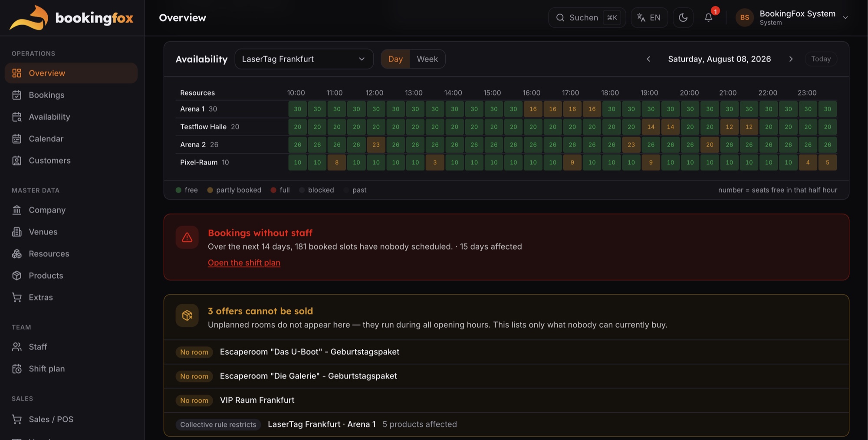The image size is (868, 440).
Task: Click the bookingfox logo
Action: coord(72,18)
